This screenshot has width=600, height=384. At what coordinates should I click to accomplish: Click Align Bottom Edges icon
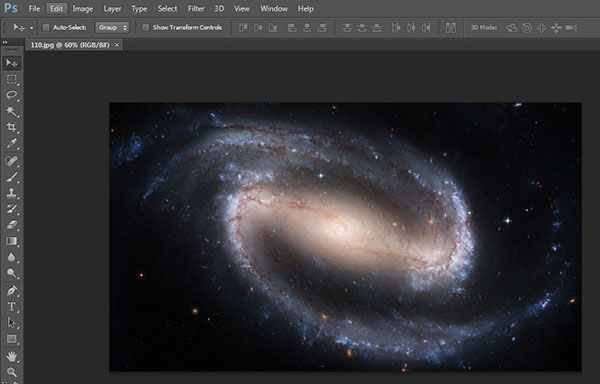click(273, 28)
